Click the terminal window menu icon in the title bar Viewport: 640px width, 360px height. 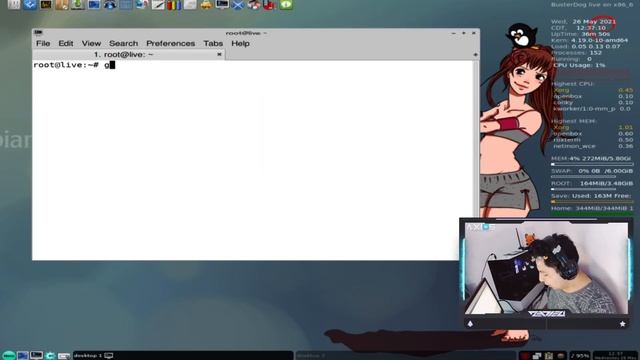point(38,33)
